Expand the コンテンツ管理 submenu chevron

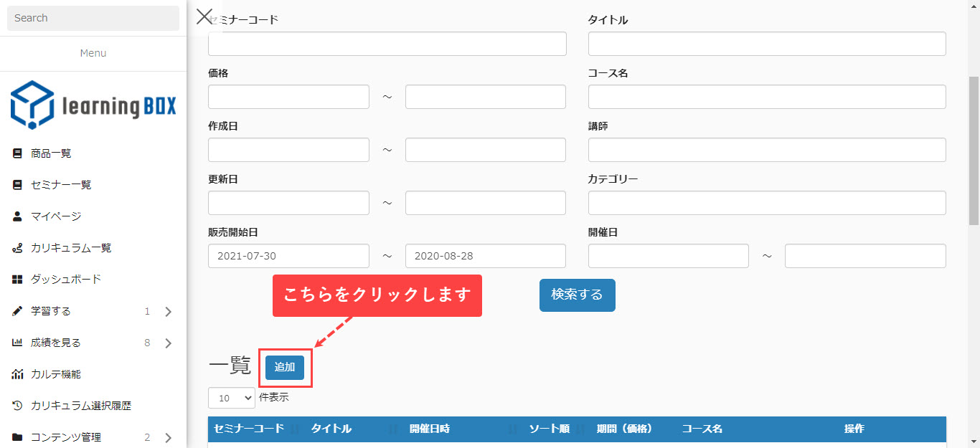tap(169, 437)
